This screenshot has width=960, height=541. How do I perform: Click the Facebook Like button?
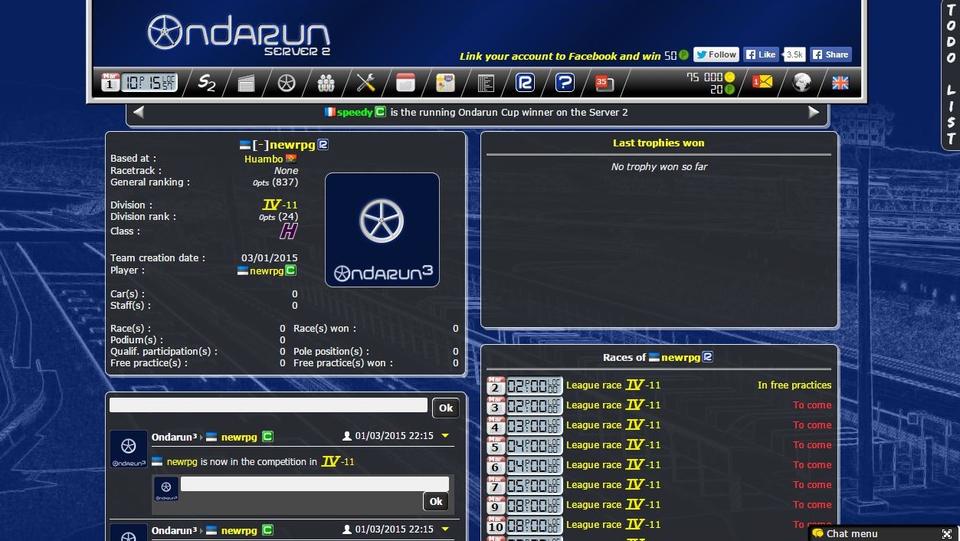[x=761, y=54]
